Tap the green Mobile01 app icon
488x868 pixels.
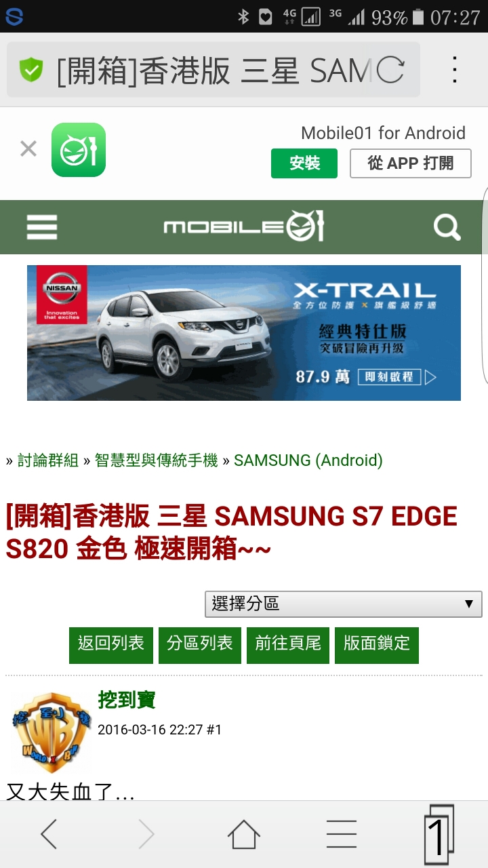(79, 150)
